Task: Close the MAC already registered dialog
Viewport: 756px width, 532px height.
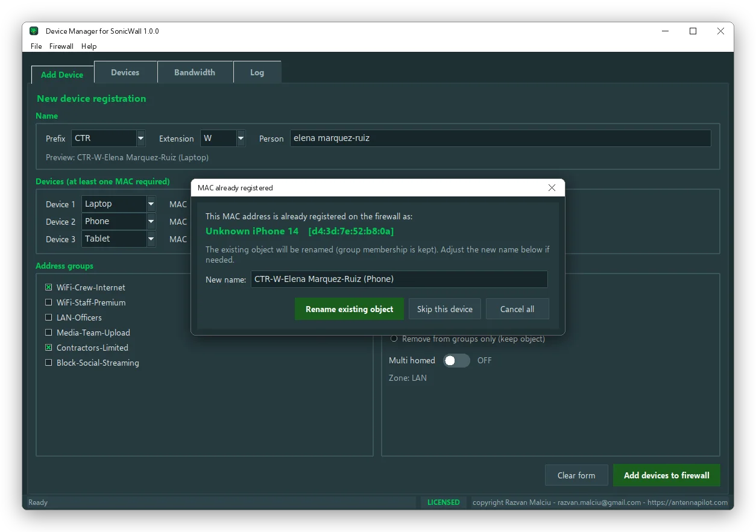Action: point(552,188)
